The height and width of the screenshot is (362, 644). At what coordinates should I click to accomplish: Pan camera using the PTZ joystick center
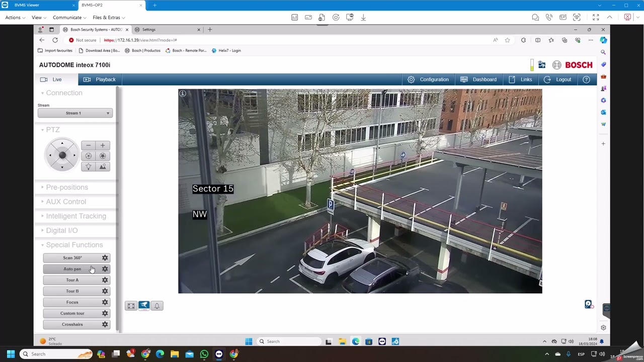pyautogui.click(x=62, y=155)
